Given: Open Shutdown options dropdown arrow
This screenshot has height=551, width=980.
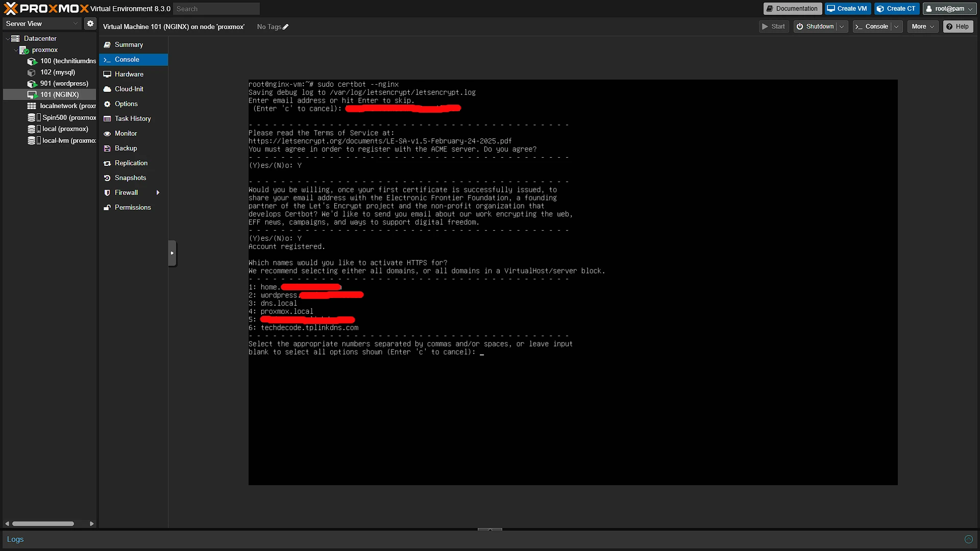Looking at the screenshot, I should [842, 27].
